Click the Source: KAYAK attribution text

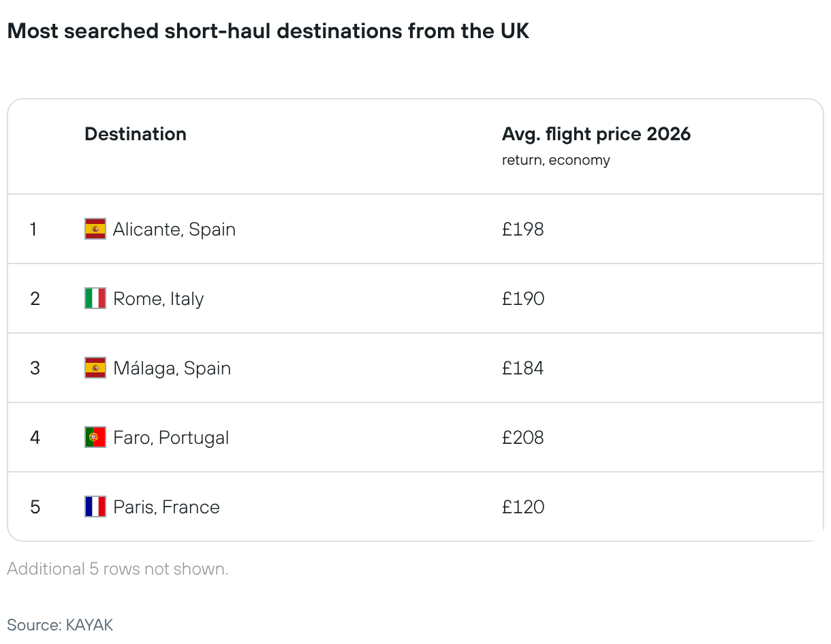pos(60,625)
